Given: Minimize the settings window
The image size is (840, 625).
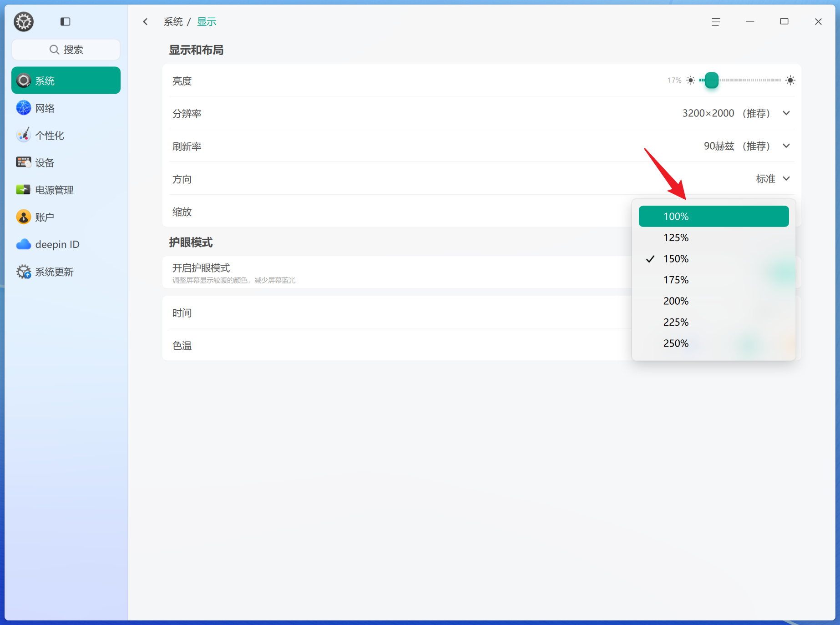Looking at the screenshot, I should pyautogui.click(x=750, y=21).
